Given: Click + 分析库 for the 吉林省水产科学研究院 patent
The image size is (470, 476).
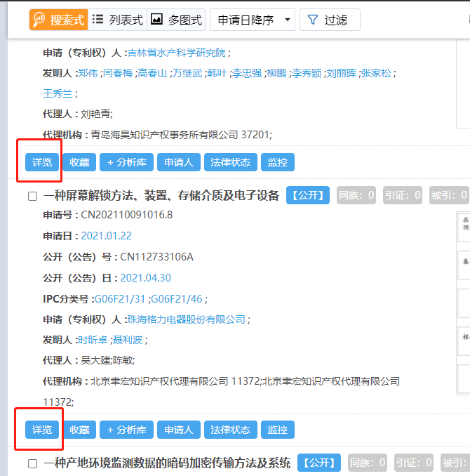Looking at the screenshot, I should [126, 162].
